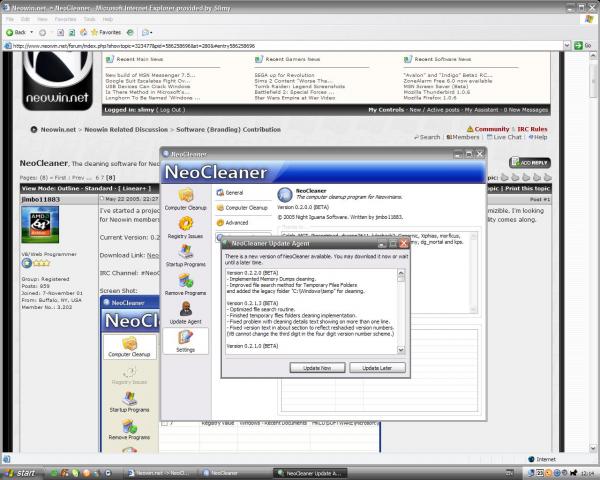Screen dimensions: 600x480
Task: Click the system tray clock
Action: (587, 473)
